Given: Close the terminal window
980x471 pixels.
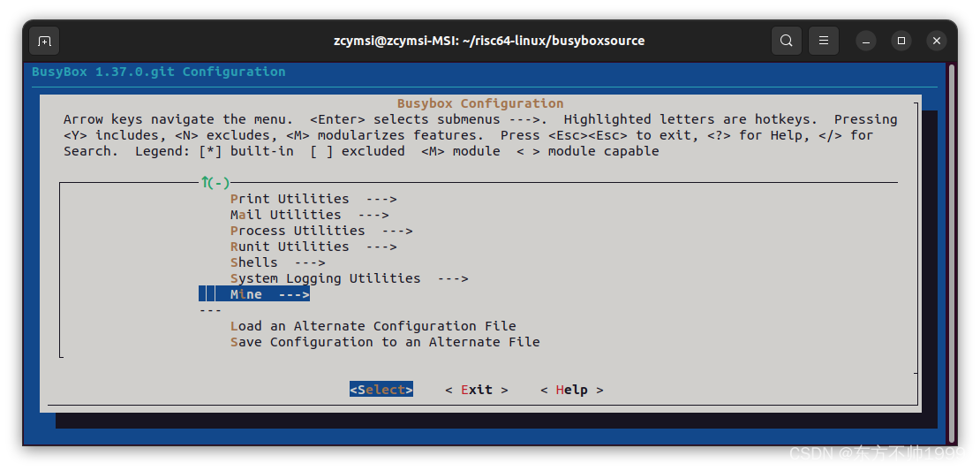Looking at the screenshot, I should click(x=936, y=42).
